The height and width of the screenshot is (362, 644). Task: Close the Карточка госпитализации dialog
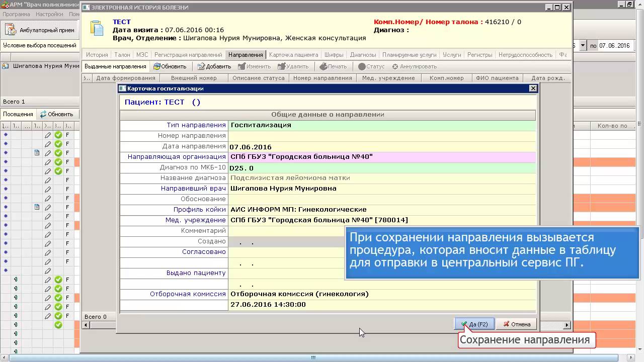(533, 88)
